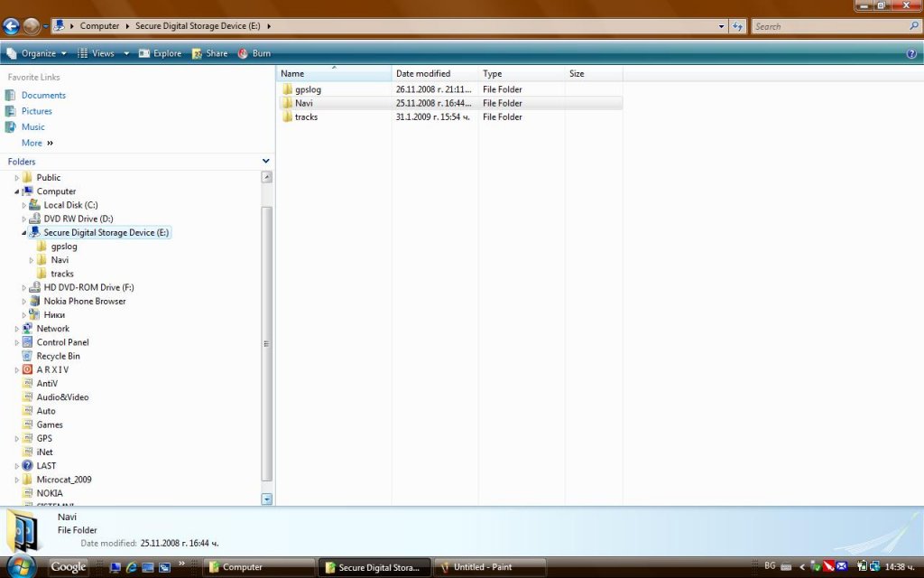
Task: Click Burn in the toolbar
Action: pos(254,53)
